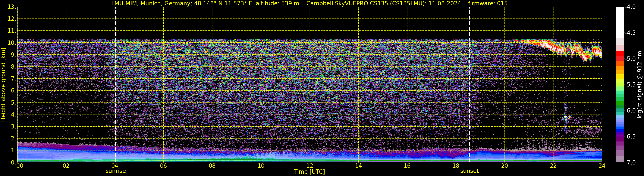Click the height axis tick label '1.'
The image size is (644, 176).
click(x=13, y=151)
